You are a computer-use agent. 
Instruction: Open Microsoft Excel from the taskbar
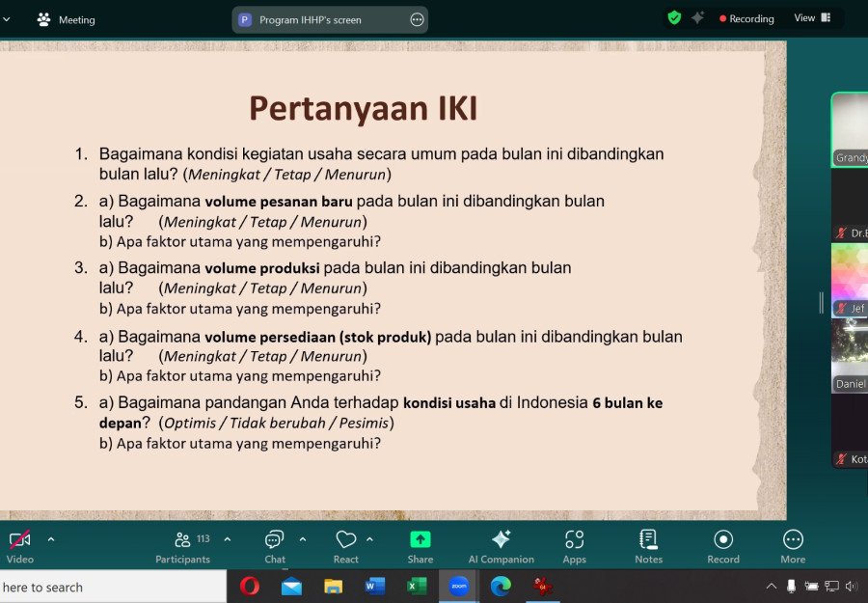click(x=417, y=586)
